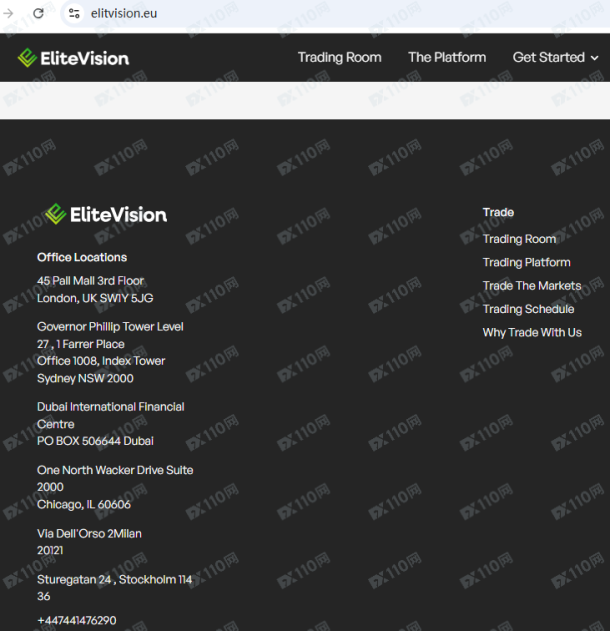Screen dimensions: 610x631
Task: Click the Sturegatan 24 Stockholm address
Action: pyautogui.click(x=114, y=587)
